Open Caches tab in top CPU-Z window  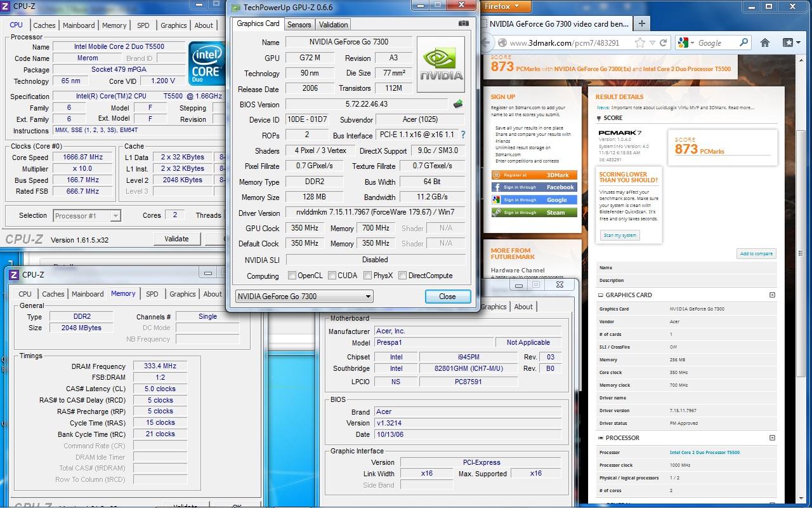(x=44, y=25)
